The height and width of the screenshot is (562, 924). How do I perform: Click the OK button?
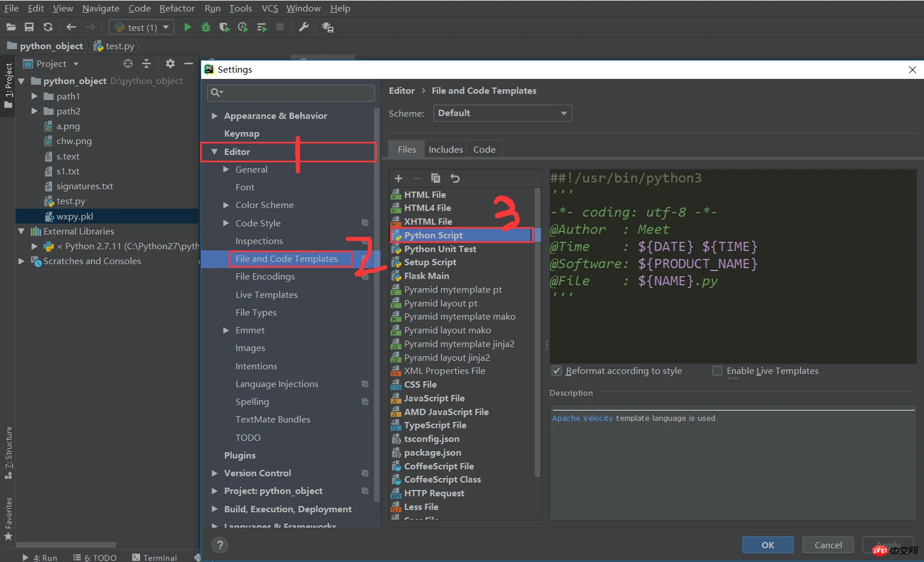768,545
